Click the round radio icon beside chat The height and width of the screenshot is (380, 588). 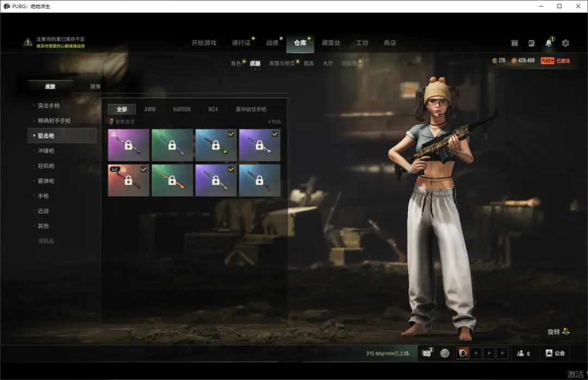[x=445, y=353]
